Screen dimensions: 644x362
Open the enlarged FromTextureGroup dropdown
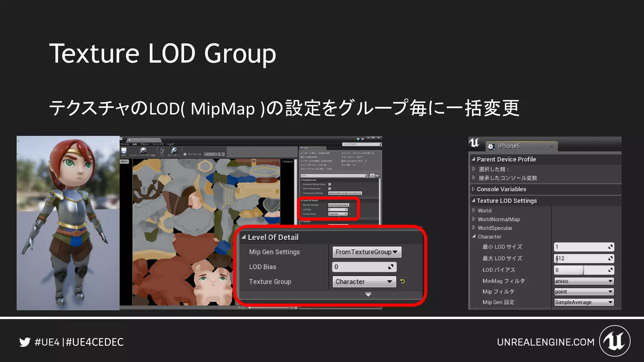(367, 252)
